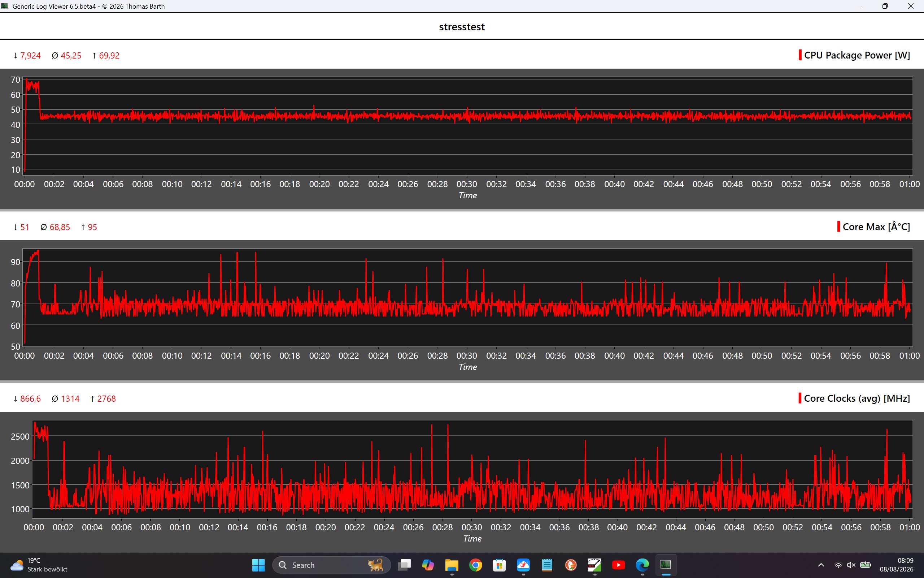The width and height of the screenshot is (924, 578).
Task: Click the "CPU Package Power [W]" legend label
Action: (x=857, y=55)
